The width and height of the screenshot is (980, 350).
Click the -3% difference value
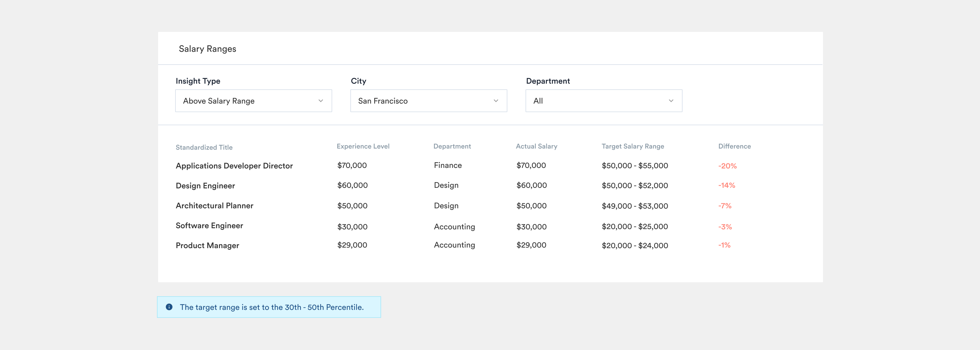725,227
